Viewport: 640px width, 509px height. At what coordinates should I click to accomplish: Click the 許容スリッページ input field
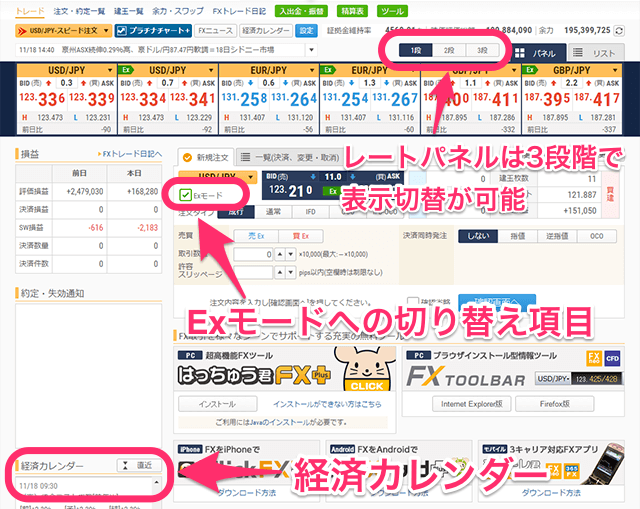253,272
